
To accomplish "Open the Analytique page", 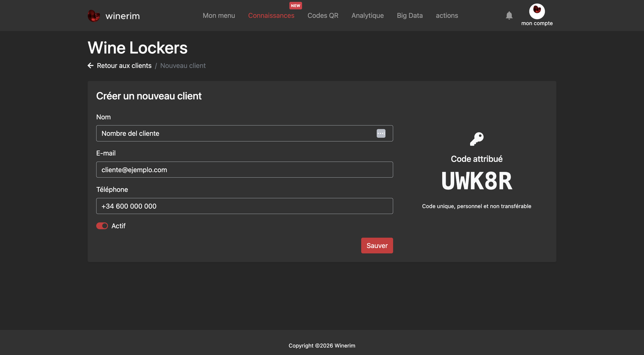I will click(x=368, y=15).
